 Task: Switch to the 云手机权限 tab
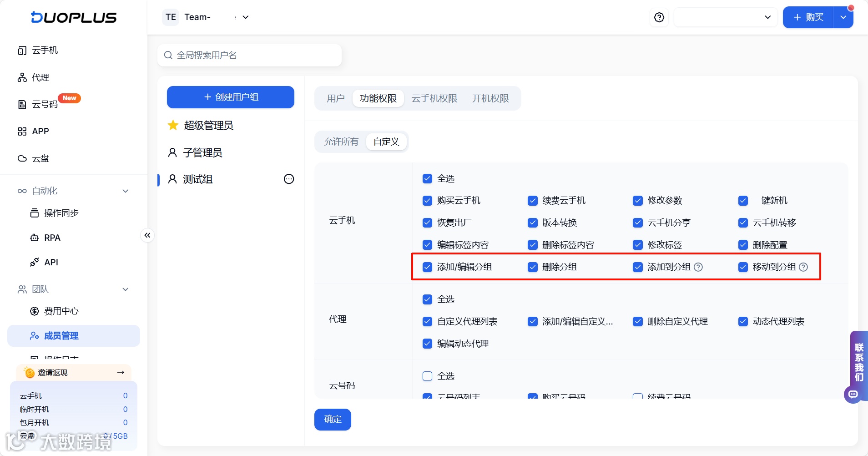[x=434, y=98]
